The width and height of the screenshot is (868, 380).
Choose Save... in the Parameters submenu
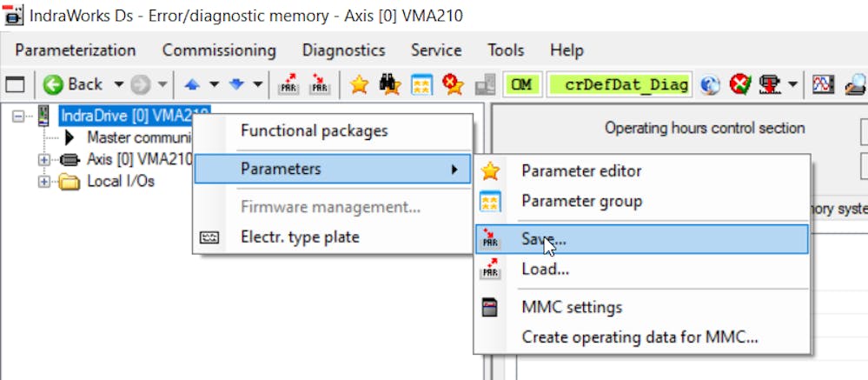click(x=544, y=238)
